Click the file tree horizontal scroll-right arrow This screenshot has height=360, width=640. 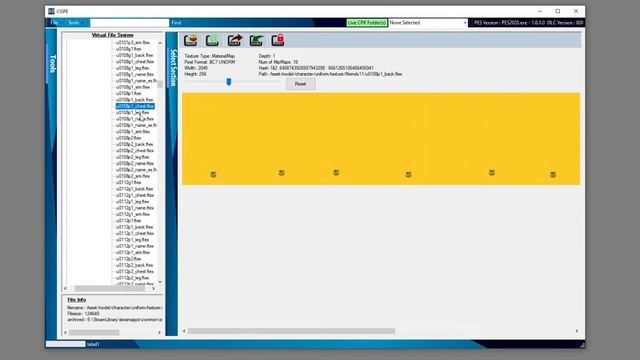(153, 289)
